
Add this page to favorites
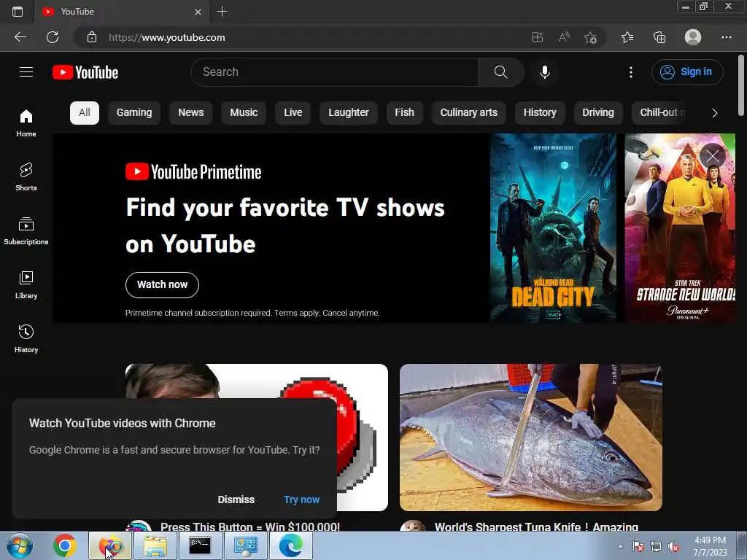tap(591, 37)
